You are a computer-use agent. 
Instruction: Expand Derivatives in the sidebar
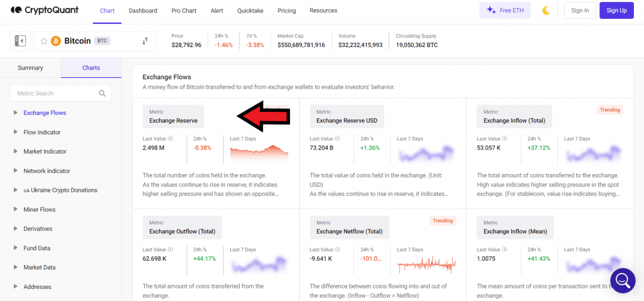[x=16, y=229]
